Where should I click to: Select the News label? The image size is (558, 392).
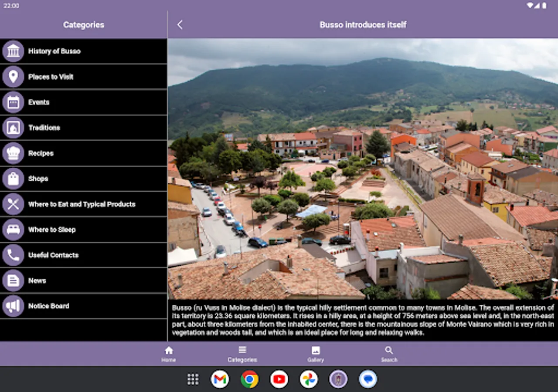click(37, 280)
